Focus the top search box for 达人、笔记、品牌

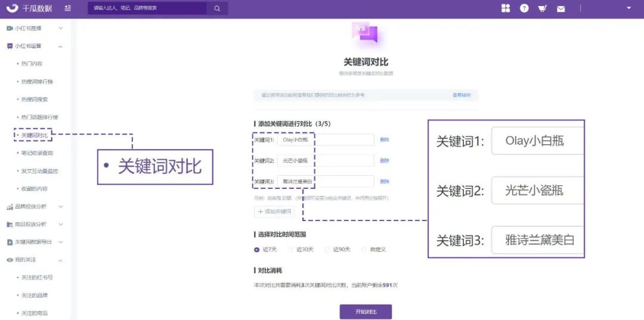click(x=147, y=8)
